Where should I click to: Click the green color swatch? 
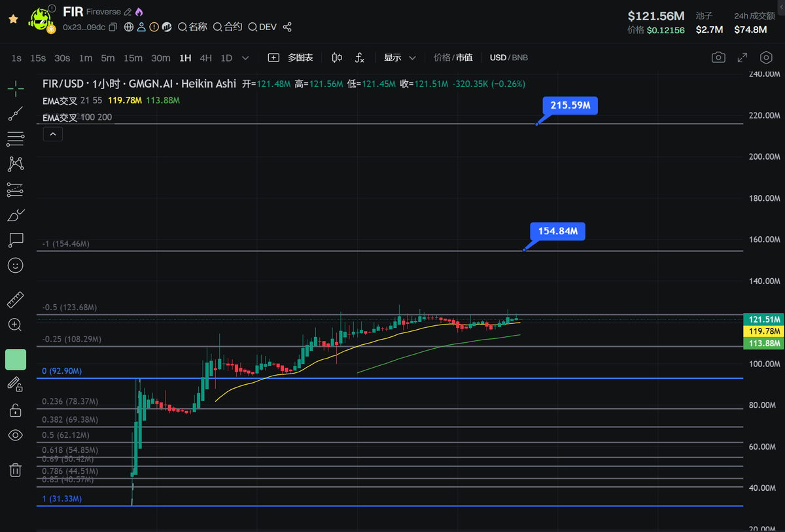(x=16, y=359)
